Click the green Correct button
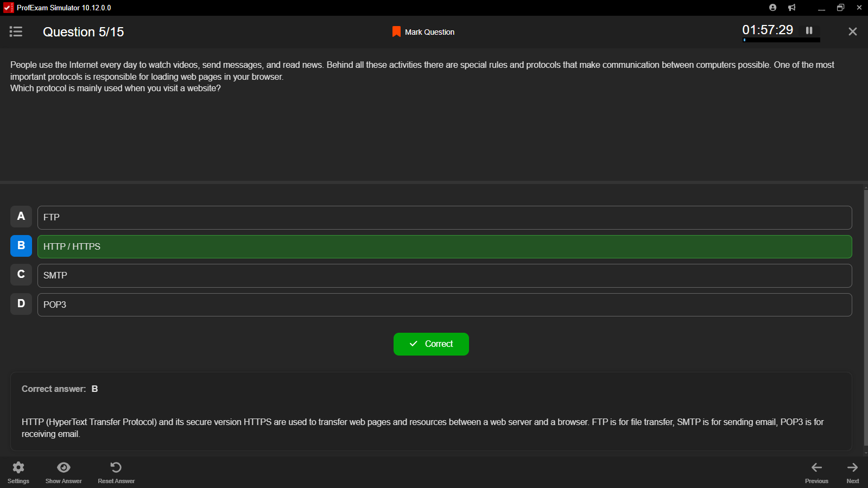Viewport: 868px width, 488px height. (x=431, y=344)
